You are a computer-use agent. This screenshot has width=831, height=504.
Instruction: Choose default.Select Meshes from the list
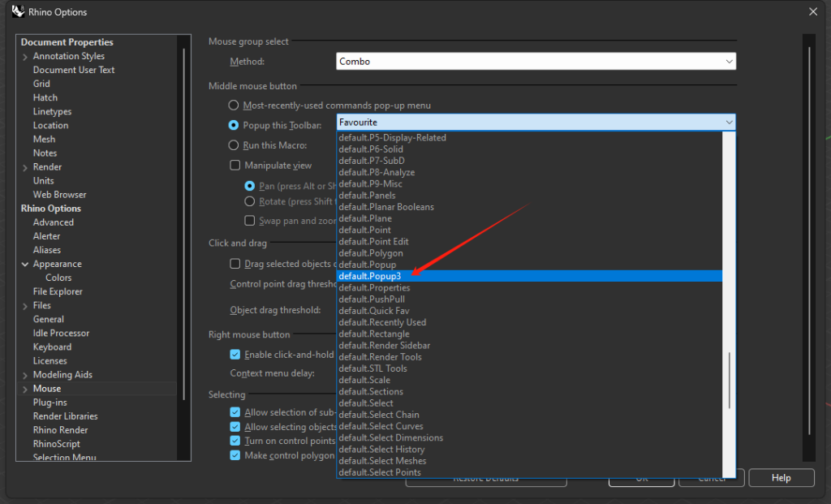click(x=529, y=460)
